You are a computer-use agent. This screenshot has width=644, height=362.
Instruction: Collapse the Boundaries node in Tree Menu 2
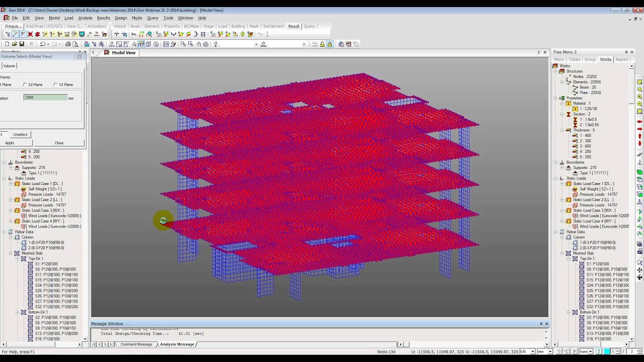556,162
